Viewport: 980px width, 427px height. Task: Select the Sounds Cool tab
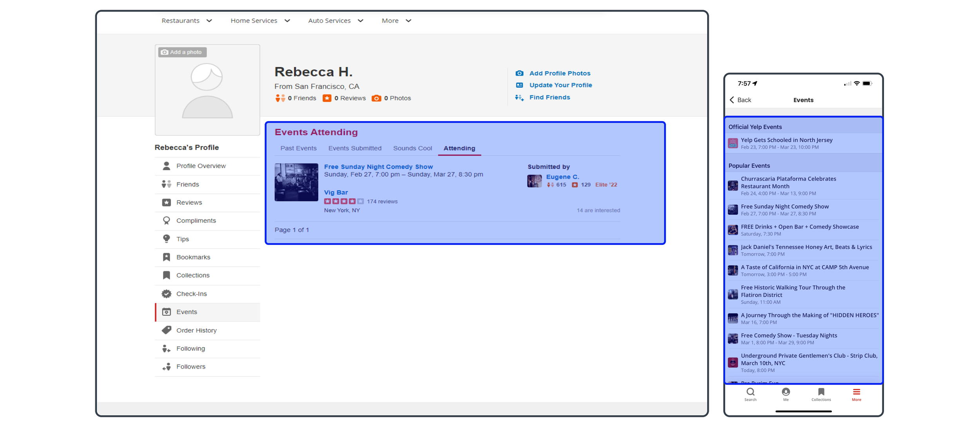click(x=412, y=148)
